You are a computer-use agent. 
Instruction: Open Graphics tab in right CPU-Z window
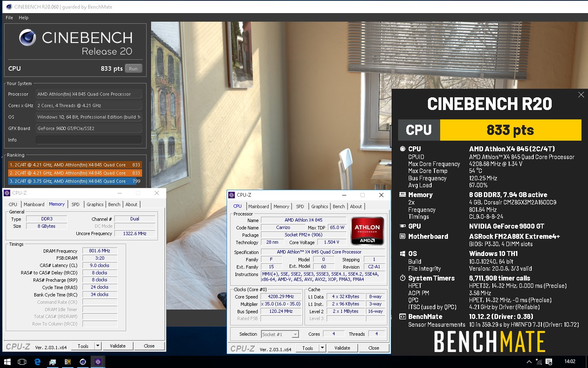[x=320, y=206]
